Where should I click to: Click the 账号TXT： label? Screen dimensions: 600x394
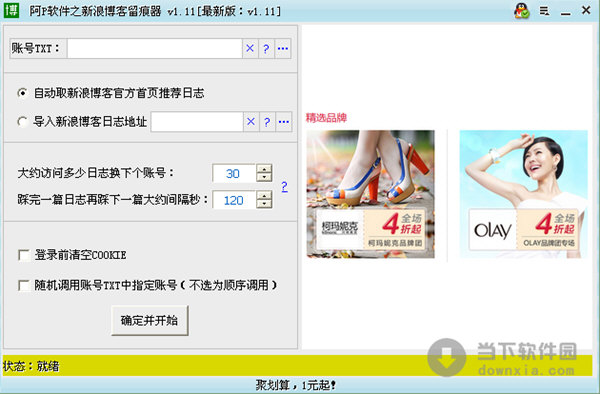click(36, 48)
